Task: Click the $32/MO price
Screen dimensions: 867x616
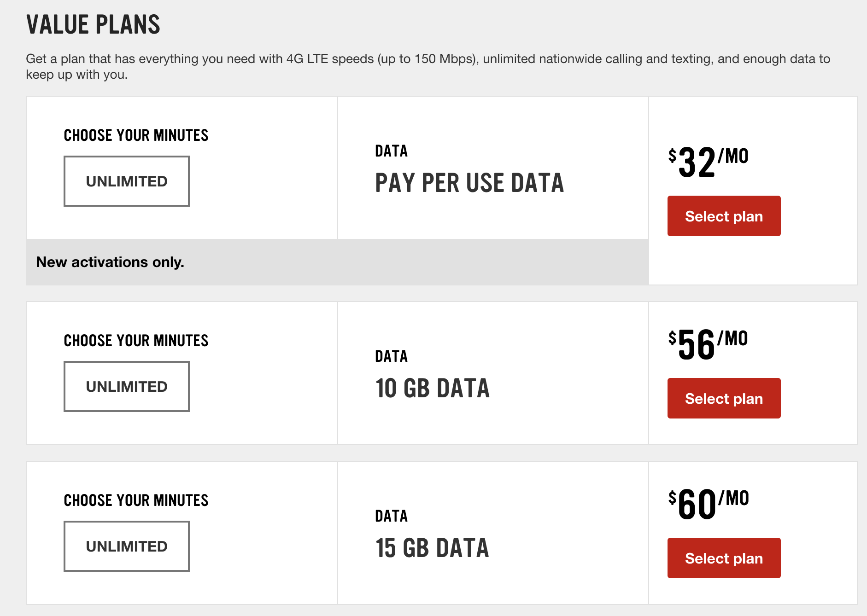Action: 708,162
